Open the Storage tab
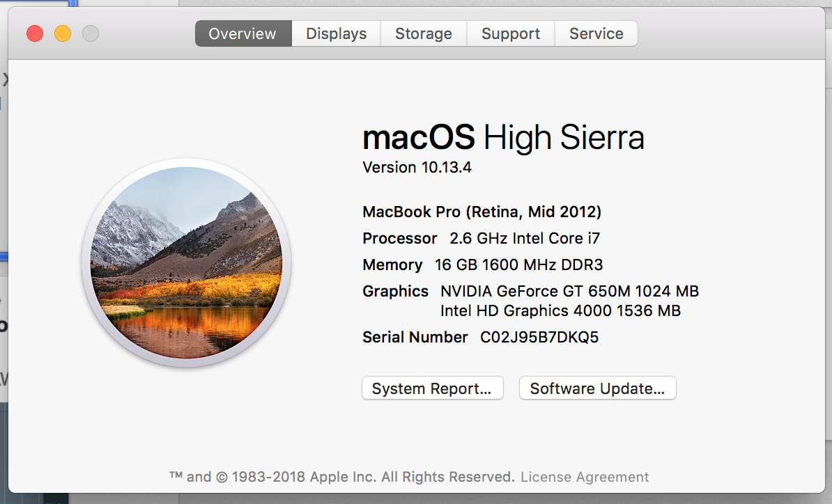 (x=424, y=33)
